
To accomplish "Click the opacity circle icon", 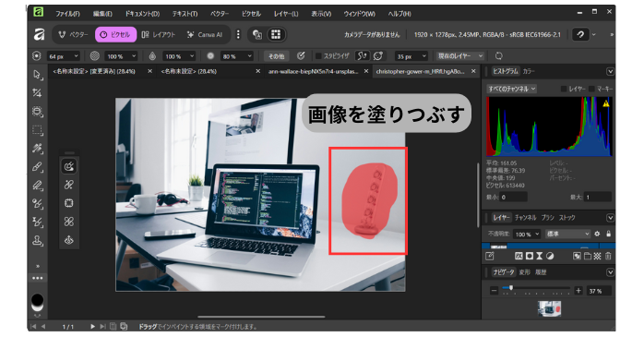I will [x=95, y=56].
